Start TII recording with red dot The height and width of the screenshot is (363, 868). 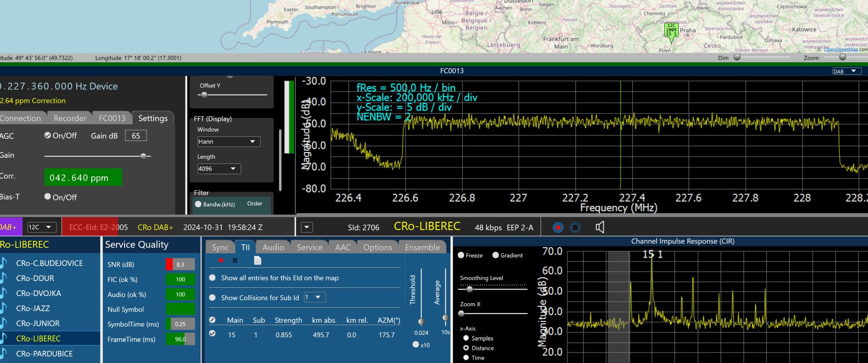point(221,261)
